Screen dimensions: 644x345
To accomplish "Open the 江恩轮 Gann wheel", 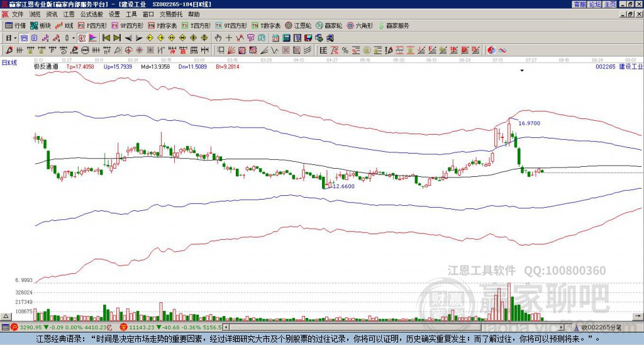I will click(x=298, y=25).
